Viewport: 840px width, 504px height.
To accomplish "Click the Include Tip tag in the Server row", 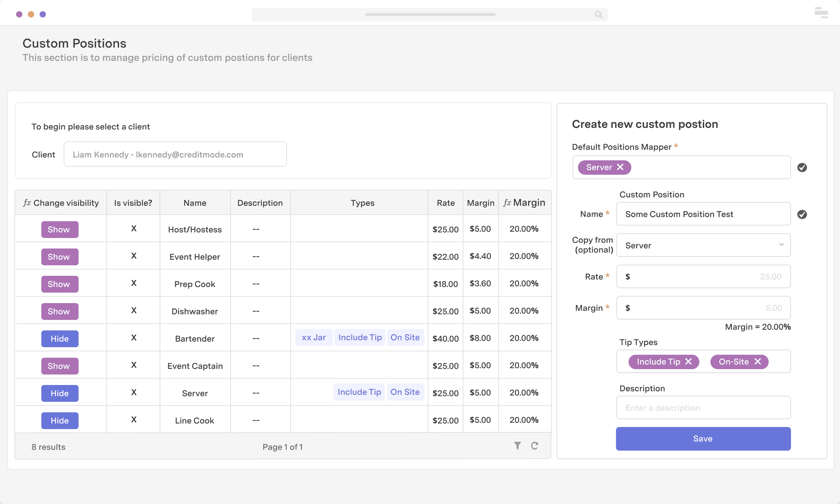I will (359, 392).
